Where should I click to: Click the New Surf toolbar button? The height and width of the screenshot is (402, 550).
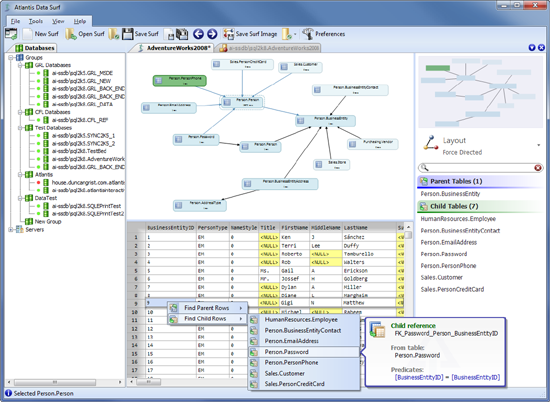coord(41,34)
